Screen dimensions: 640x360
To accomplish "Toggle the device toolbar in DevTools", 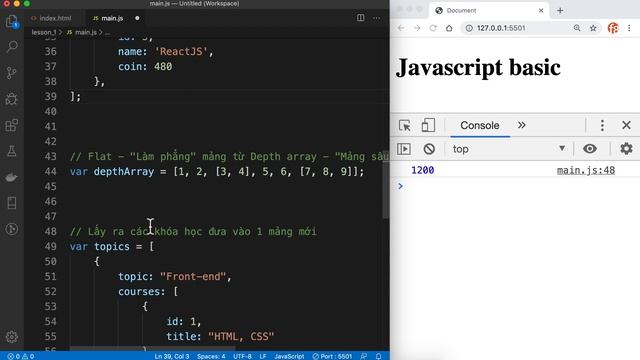I will click(428, 125).
